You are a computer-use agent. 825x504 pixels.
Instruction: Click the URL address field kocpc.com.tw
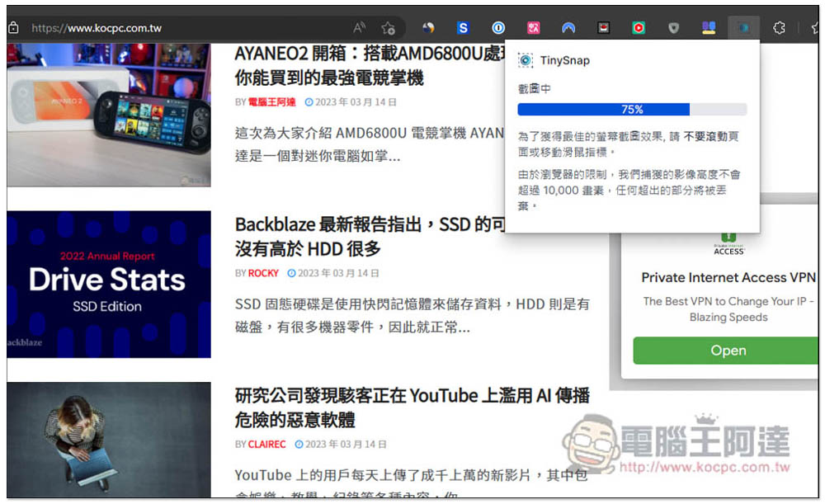coord(97,28)
